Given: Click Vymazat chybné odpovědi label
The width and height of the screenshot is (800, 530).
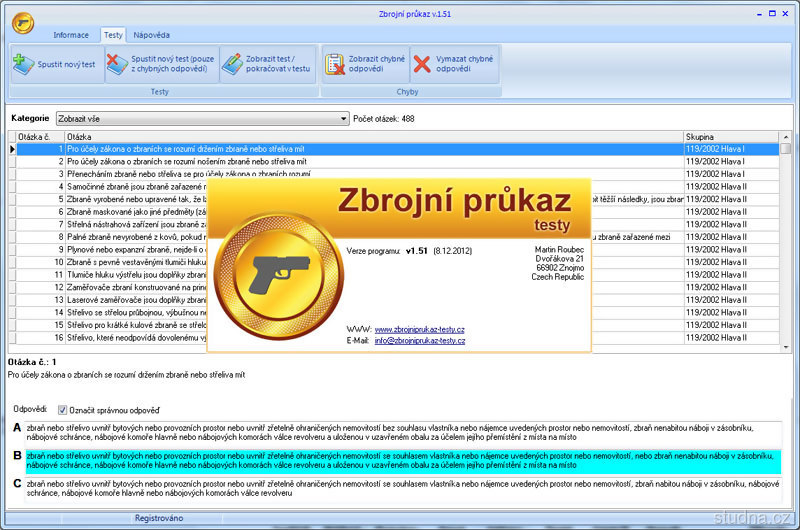Looking at the screenshot, I should coord(464,64).
